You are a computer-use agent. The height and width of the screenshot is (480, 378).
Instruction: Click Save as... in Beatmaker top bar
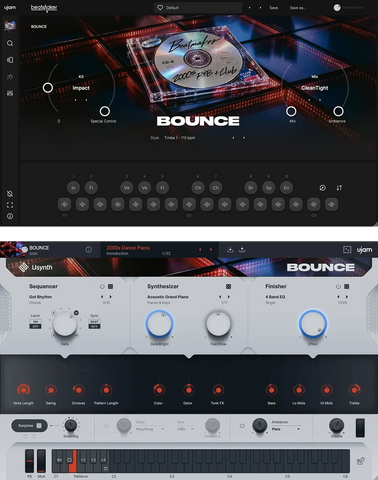[298, 8]
